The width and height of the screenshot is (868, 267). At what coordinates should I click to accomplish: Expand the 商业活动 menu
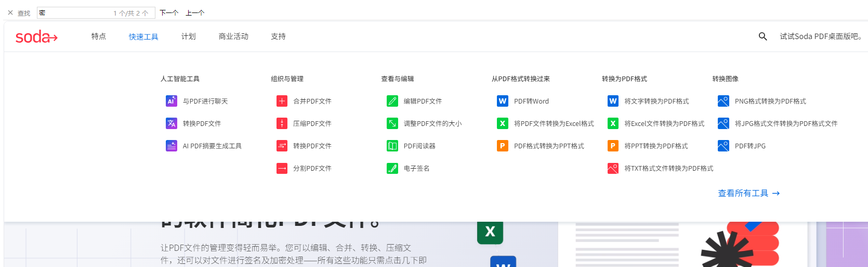click(x=233, y=36)
